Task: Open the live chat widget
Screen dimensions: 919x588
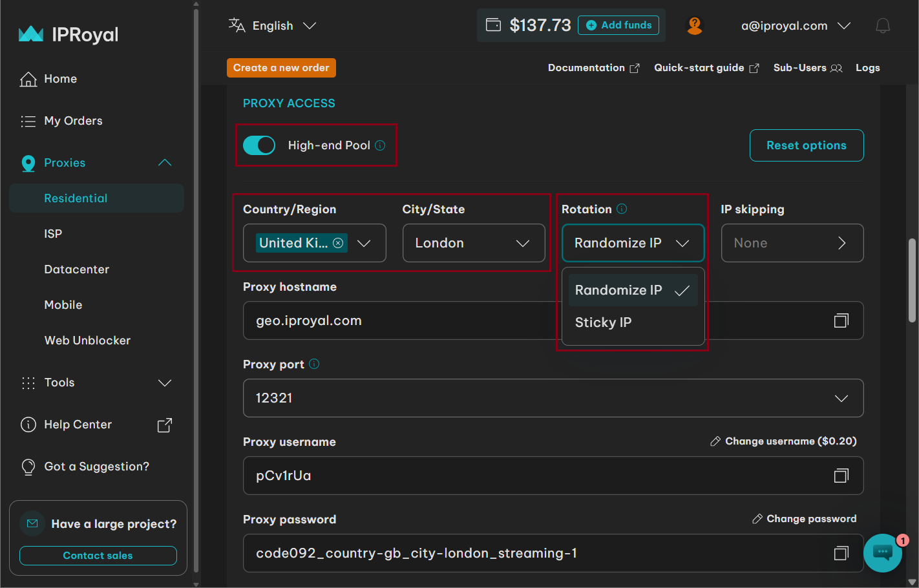Action: (x=882, y=552)
